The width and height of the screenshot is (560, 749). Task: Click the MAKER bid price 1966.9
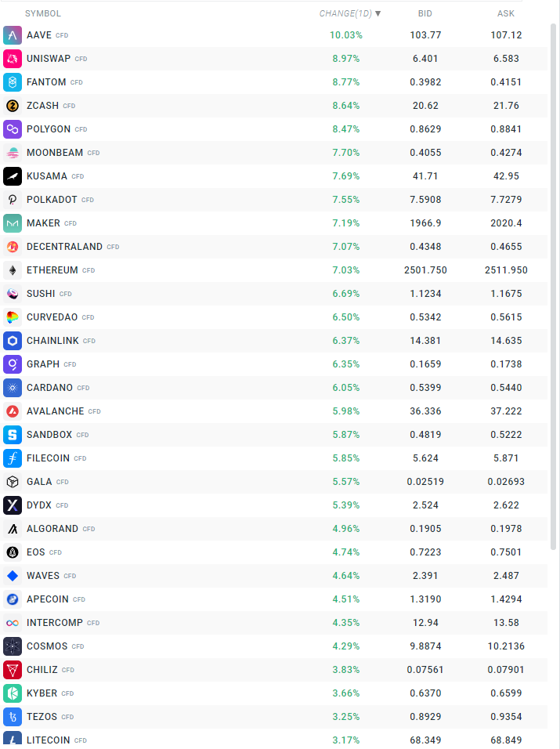pyautogui.click(x=425, y=223)
